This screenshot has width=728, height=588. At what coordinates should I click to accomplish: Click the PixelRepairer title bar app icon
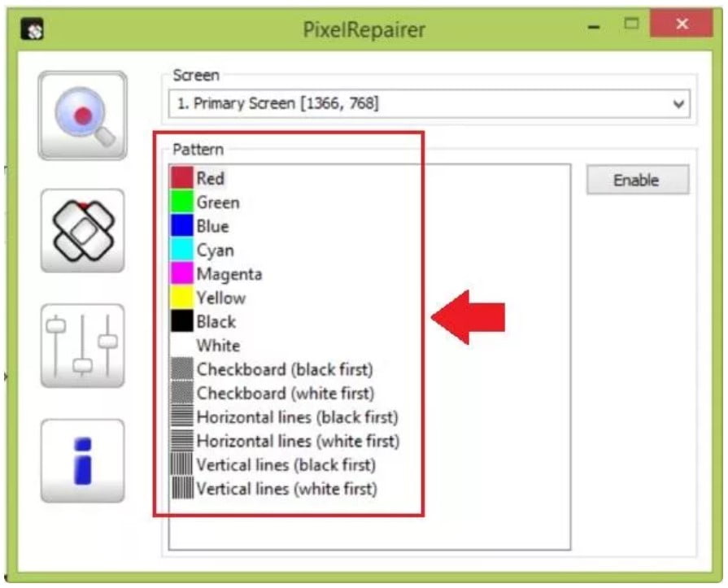[32, 29]
